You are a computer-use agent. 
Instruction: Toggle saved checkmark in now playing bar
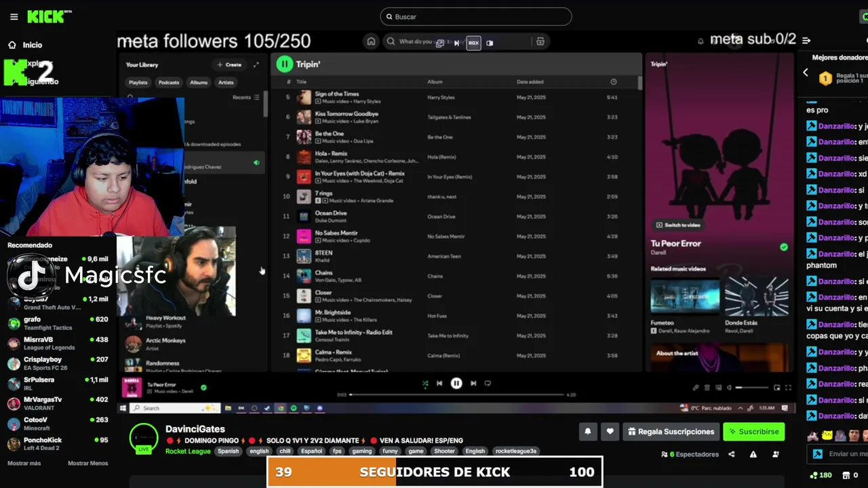(x=203, y=388)
